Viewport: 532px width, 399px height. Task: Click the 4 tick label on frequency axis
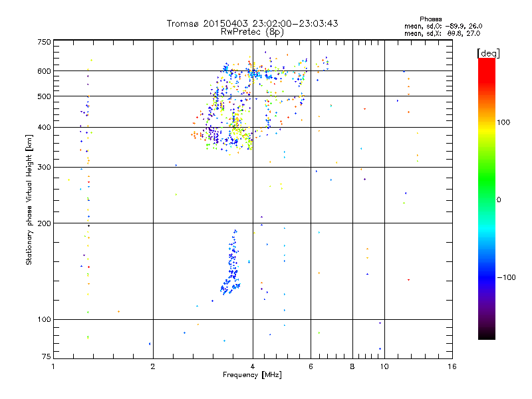pyautogui.click(x=253, y=366)
